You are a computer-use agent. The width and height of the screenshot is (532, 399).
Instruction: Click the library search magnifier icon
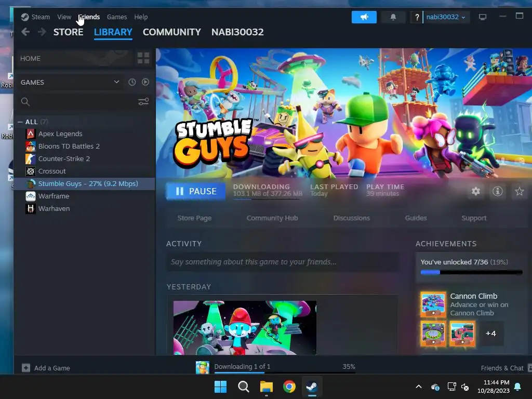coord(25,101)
